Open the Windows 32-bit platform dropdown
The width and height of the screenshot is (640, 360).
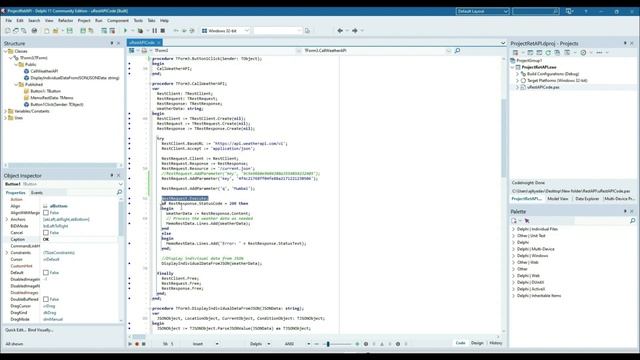point(247,31)
